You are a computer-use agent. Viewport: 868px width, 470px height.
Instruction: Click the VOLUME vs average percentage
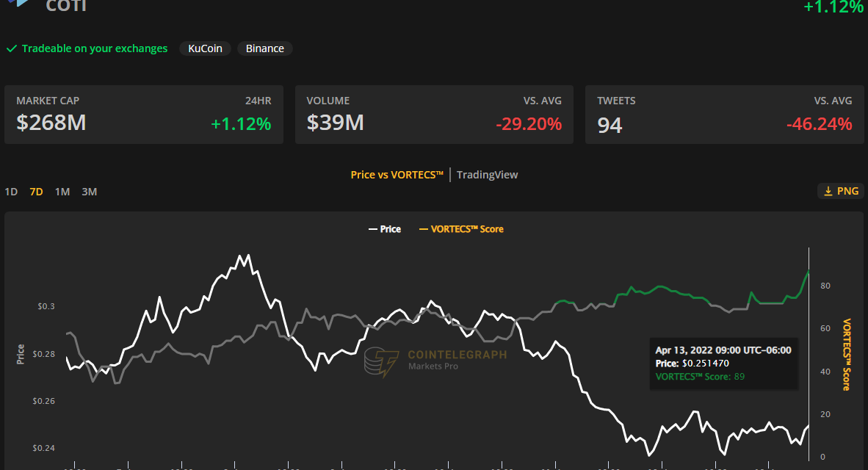[x=529, y=124]
